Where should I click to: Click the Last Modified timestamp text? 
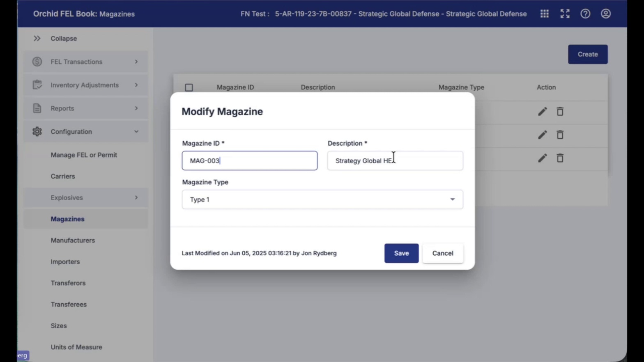click(259, 253)
